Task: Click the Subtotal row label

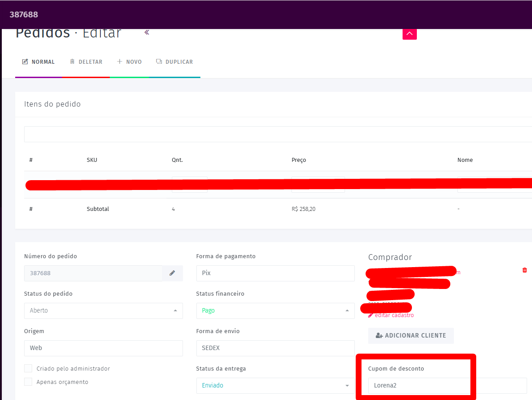Action: [98, 209]
